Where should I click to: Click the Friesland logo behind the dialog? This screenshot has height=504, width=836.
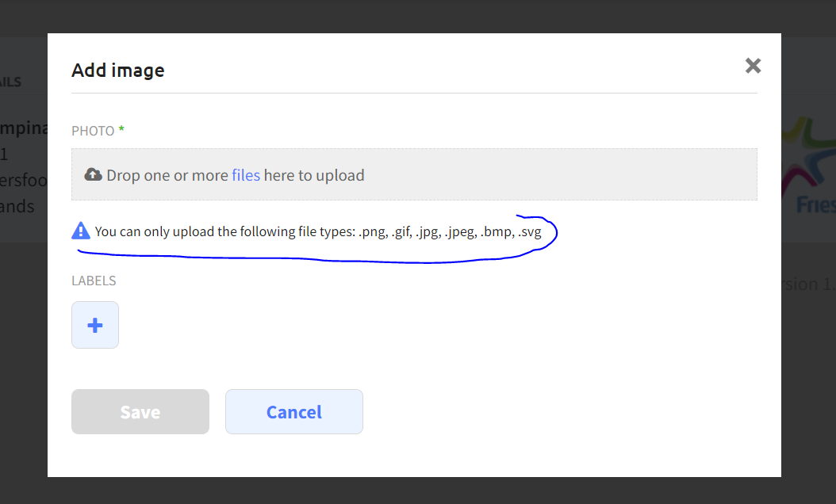coord(809,166)
